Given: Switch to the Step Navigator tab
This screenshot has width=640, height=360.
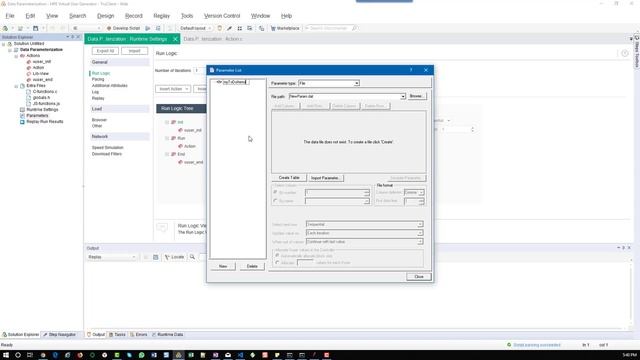Looking at the screenshot, I should tap(60, 335).
